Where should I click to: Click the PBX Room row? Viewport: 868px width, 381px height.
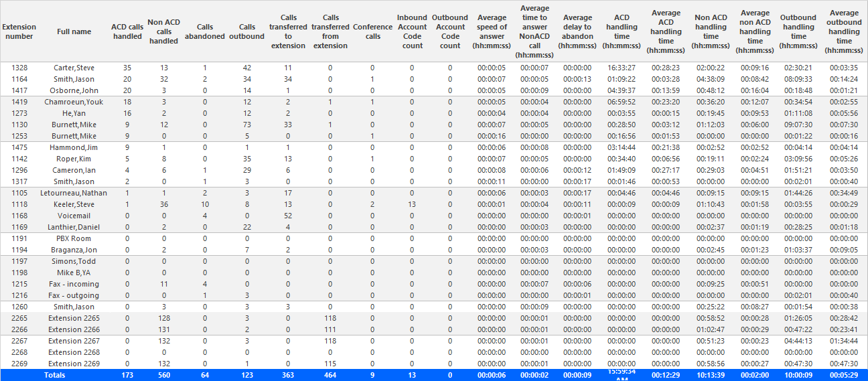coord(434,238)
